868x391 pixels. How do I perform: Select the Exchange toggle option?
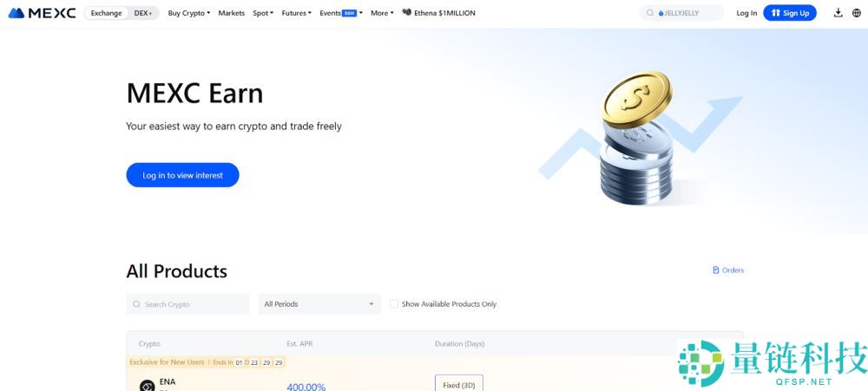pos(106,13)
